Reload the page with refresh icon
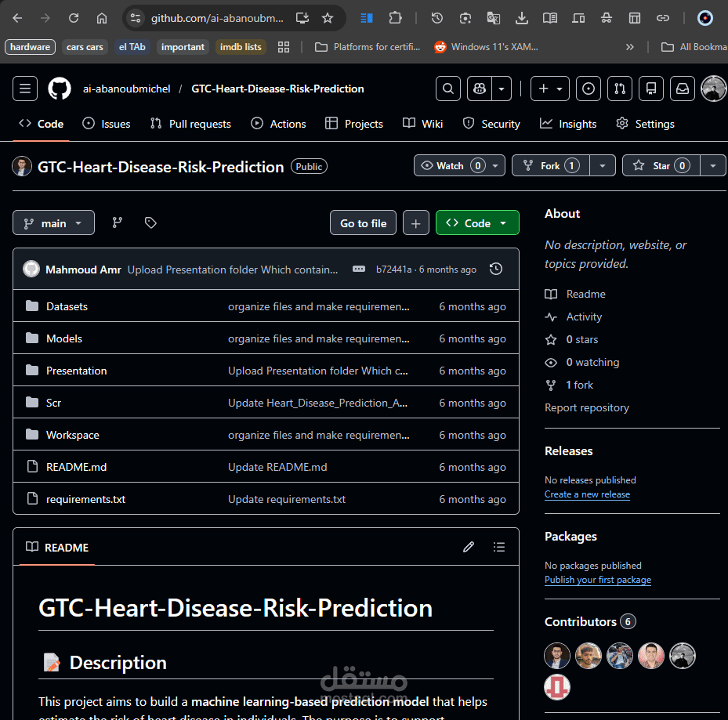The image size is (728, 720). click(x=74, y=18)
